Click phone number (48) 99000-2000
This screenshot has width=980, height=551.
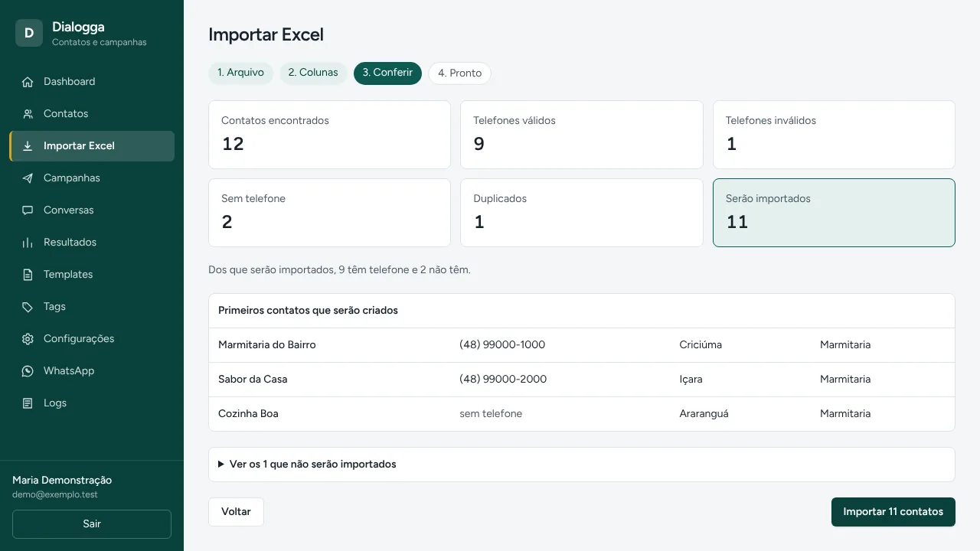(x=503, y=380)
